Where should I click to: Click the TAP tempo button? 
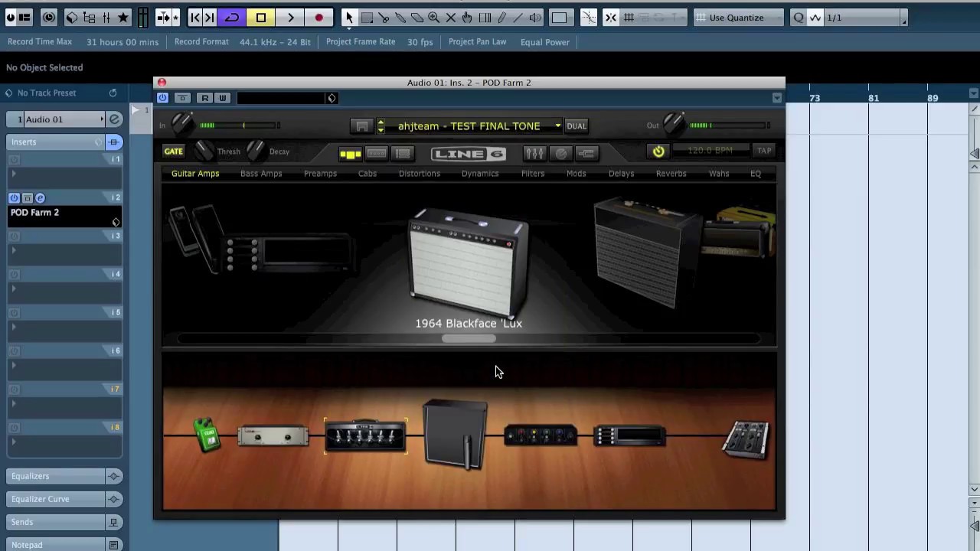click(x=764, y=151)
